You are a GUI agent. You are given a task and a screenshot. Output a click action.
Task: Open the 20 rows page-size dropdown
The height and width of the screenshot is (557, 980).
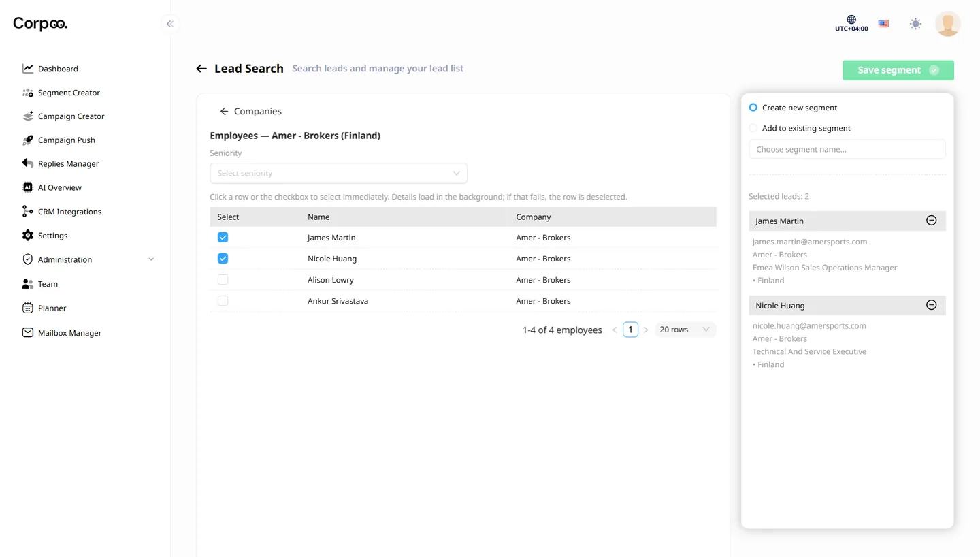click(685, 330)
